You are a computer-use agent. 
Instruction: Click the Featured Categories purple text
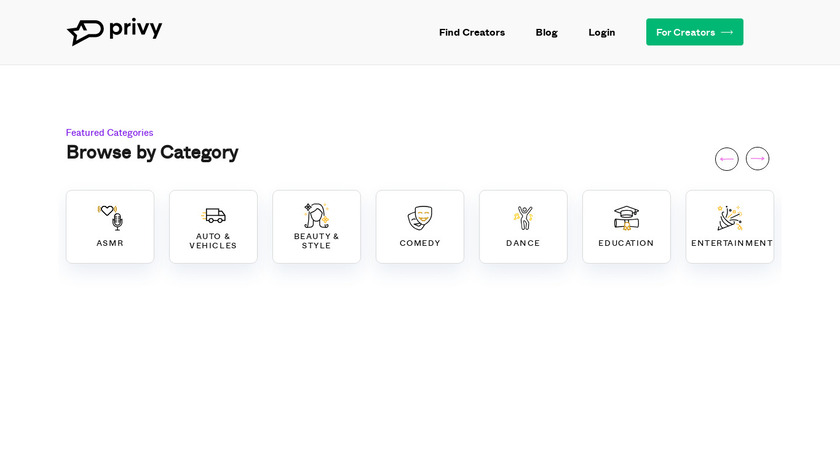click(109, 132)
